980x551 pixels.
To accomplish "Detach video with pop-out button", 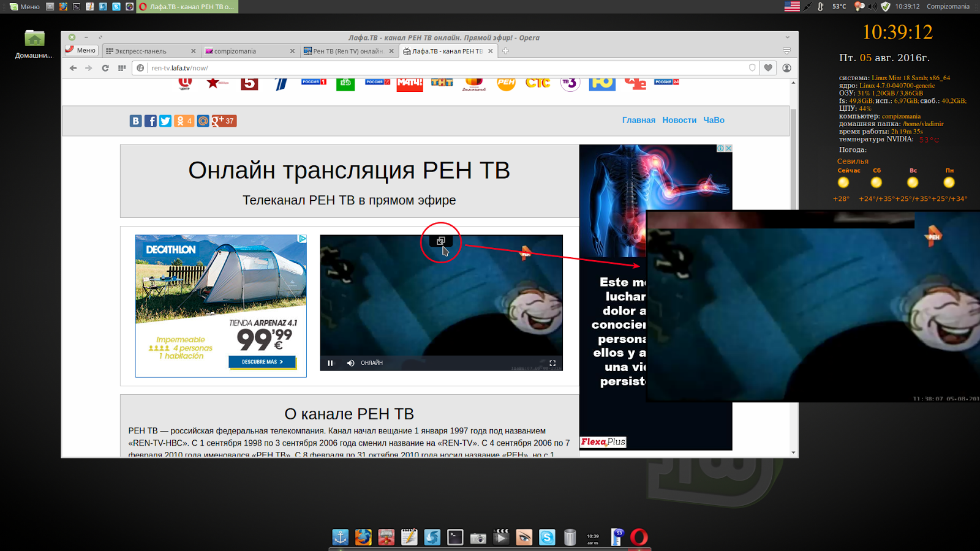I will 440,241.
